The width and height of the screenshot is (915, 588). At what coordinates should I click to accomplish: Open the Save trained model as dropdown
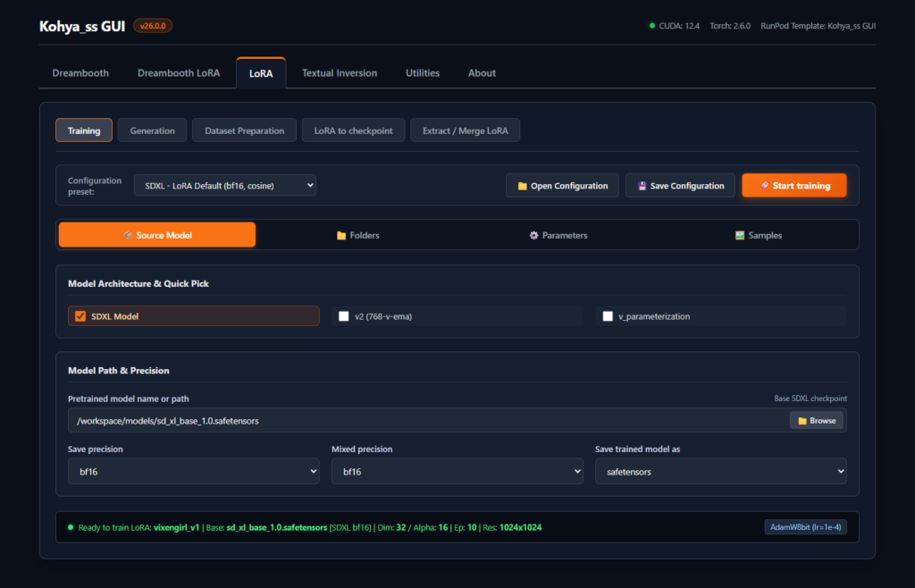(x=721, y=471)
